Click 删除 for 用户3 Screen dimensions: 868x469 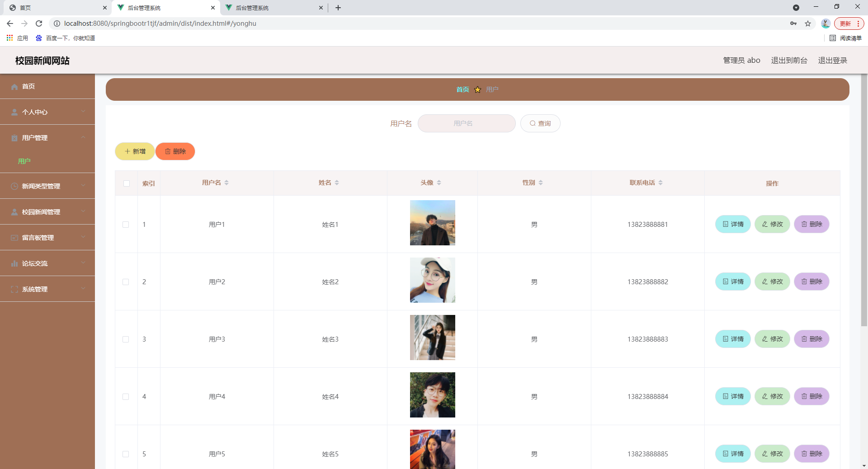pyautogui.click(x=811, y=339)
